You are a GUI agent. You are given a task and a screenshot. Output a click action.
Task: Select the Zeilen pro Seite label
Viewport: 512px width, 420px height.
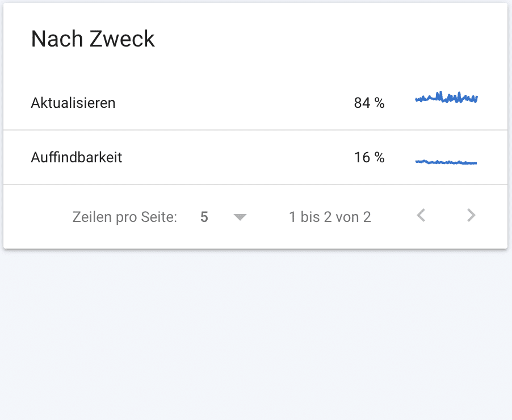[x=124, y=216]
